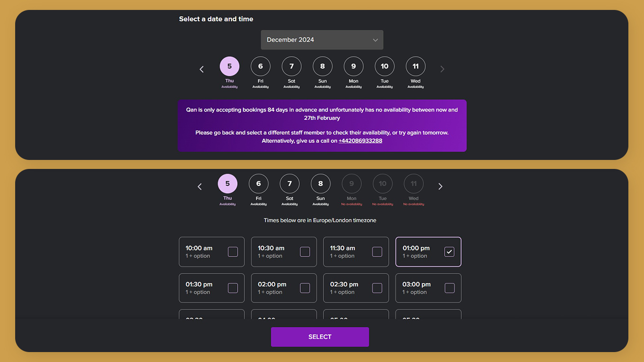Expand month selector using the chevron arrow
This screenshot has width=644, height=362.
[x=375, y=40]
